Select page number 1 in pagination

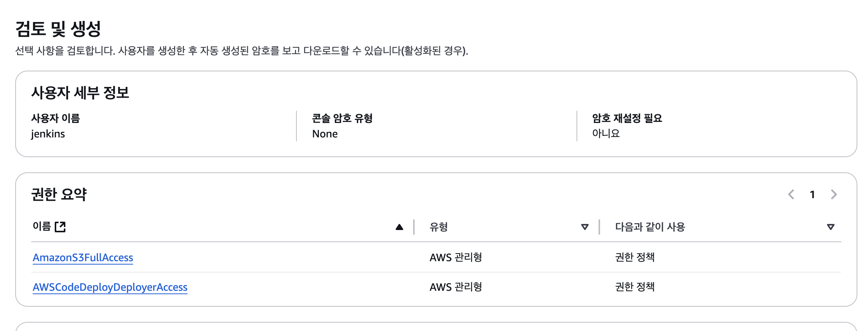pos(812,195)
